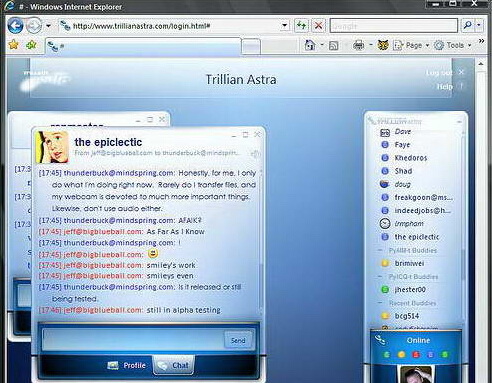Click the yellow status dot under Online

click(401, 354)
